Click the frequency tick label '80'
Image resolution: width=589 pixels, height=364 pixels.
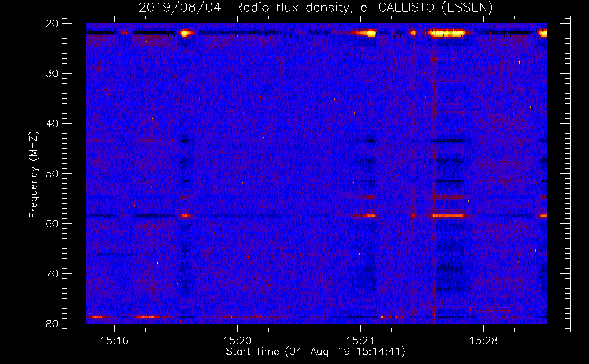[x=52, y=324]
